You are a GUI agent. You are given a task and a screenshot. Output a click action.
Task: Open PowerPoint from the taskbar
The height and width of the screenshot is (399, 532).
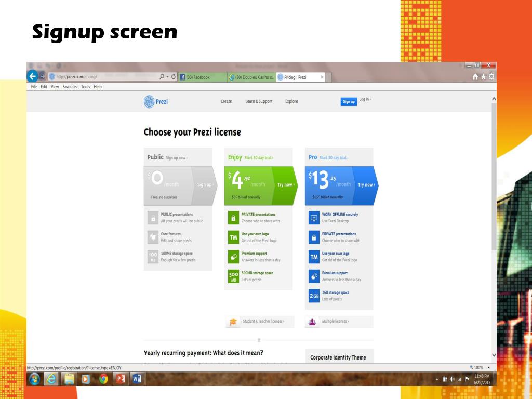pos(121,379)
